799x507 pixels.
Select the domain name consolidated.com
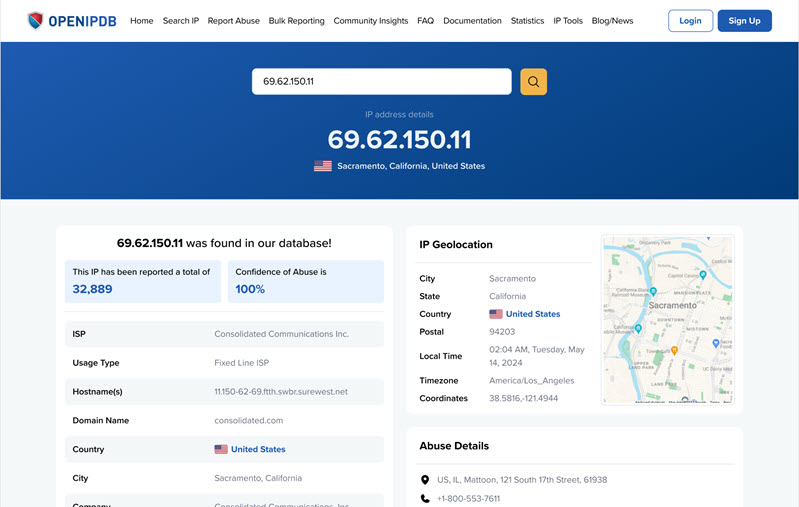249,420
